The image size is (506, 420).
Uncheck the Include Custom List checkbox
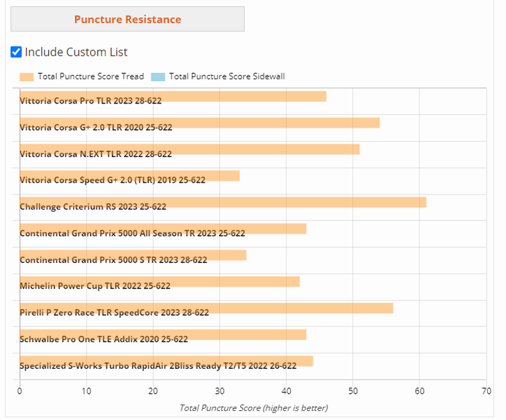[16, 52]
